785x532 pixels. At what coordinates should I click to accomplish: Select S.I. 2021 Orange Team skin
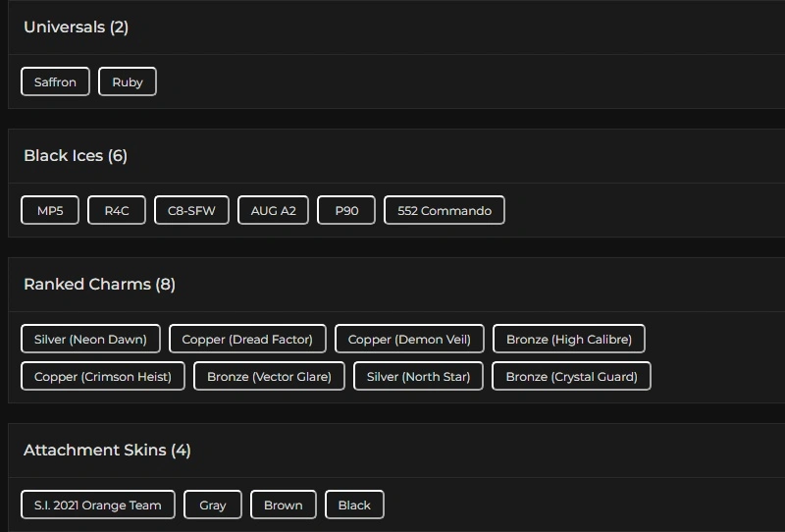coord(98,505)
